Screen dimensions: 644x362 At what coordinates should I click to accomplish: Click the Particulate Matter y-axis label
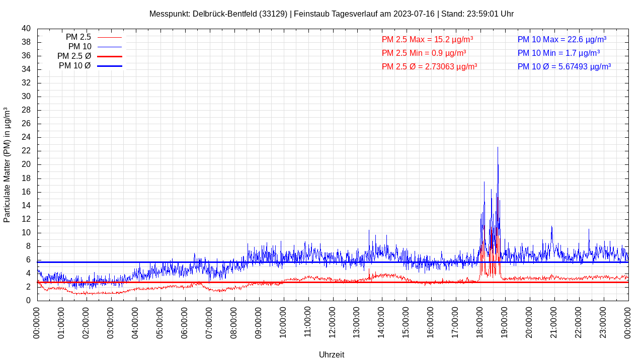7,165
